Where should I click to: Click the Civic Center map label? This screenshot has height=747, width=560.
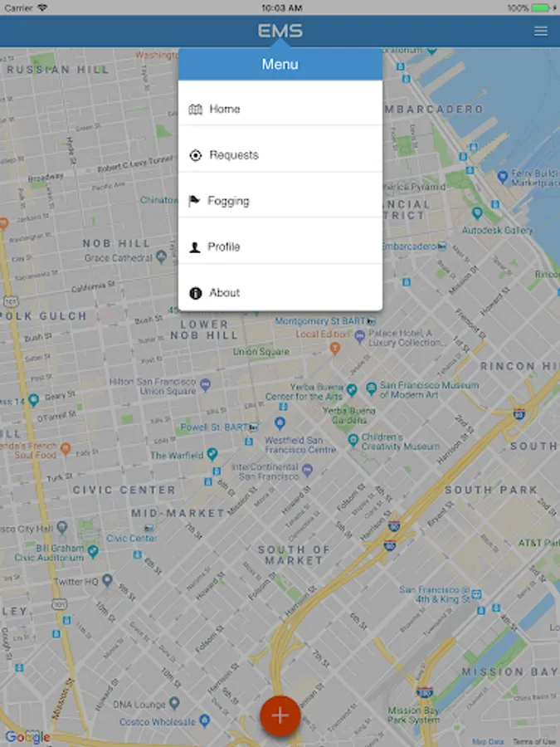(124, 490)
